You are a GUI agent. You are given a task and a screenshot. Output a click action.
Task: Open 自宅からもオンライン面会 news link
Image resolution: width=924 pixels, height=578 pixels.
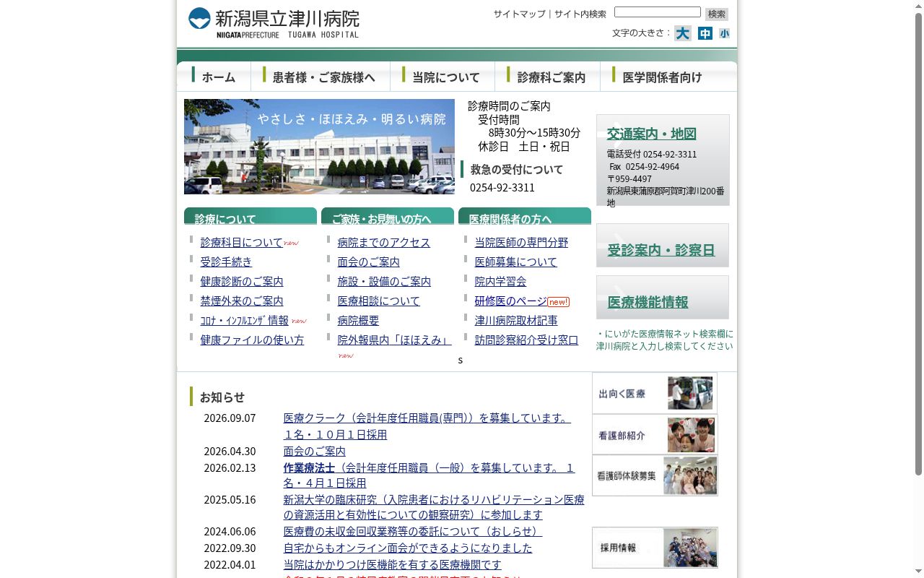(x=408, y=548)
